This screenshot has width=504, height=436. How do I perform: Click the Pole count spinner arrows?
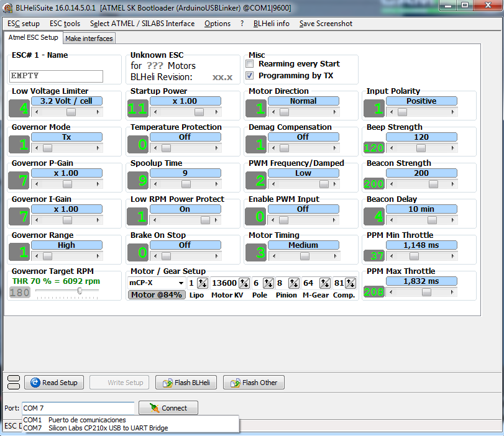click(268, 283)
